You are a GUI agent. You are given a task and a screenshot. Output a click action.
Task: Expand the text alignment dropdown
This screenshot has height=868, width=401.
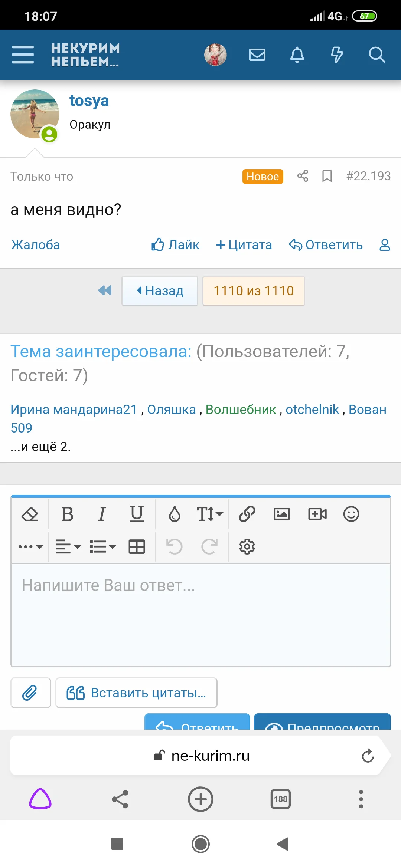[x=68, y=547]
